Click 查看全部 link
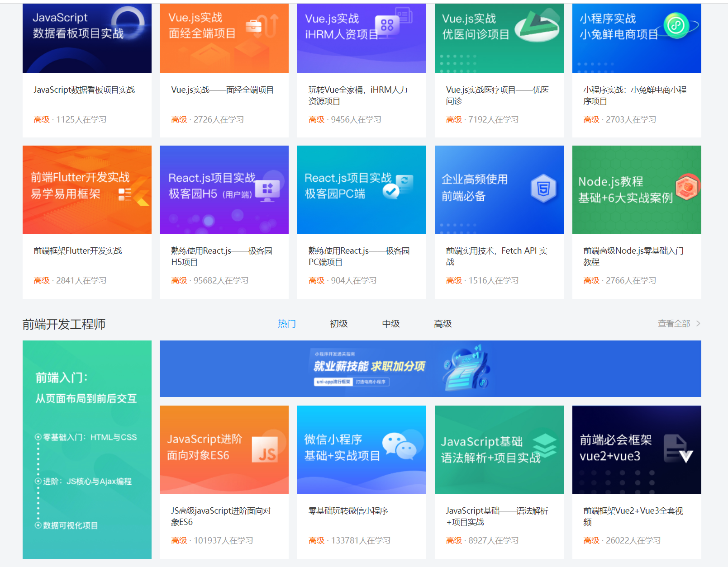The width and height of the screenshot is (728, 567). click(x=674, y=324)
